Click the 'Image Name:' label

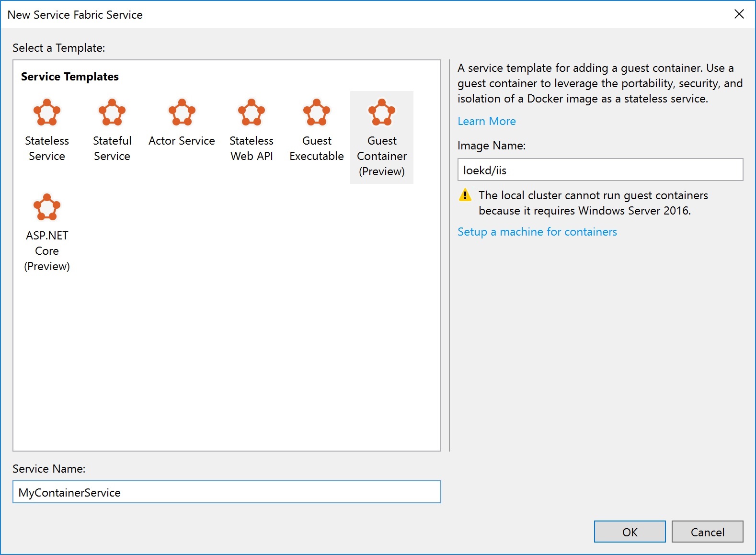492,146
